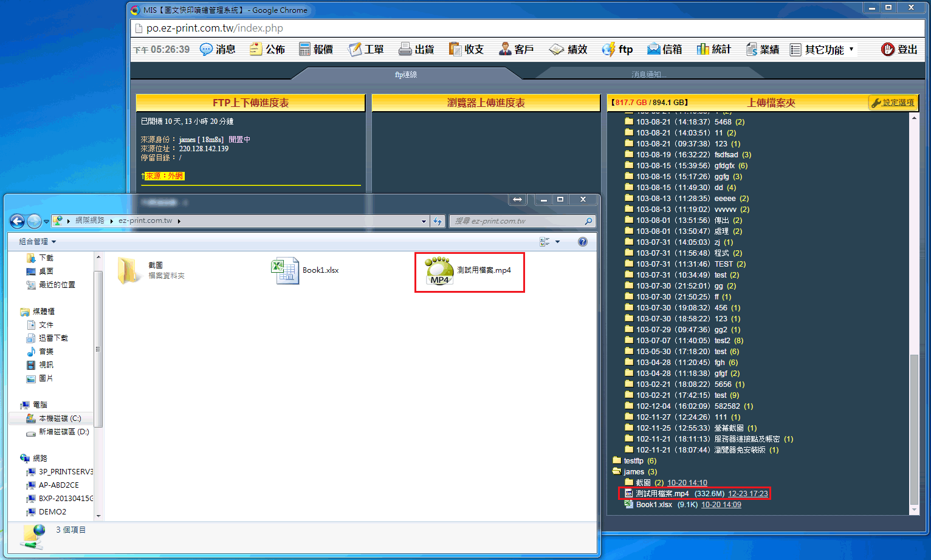Screen dimensions: 931x560
Task: Click the 搜尋 ez-print.com.tw search field
Action: [x=517, y=221]
